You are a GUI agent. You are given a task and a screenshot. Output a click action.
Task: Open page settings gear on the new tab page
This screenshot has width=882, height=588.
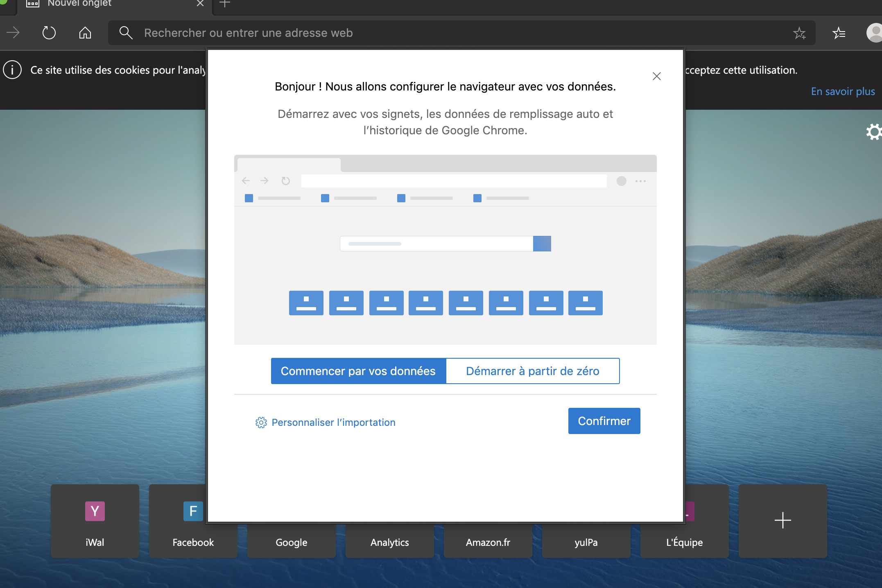tap(873, 132)
